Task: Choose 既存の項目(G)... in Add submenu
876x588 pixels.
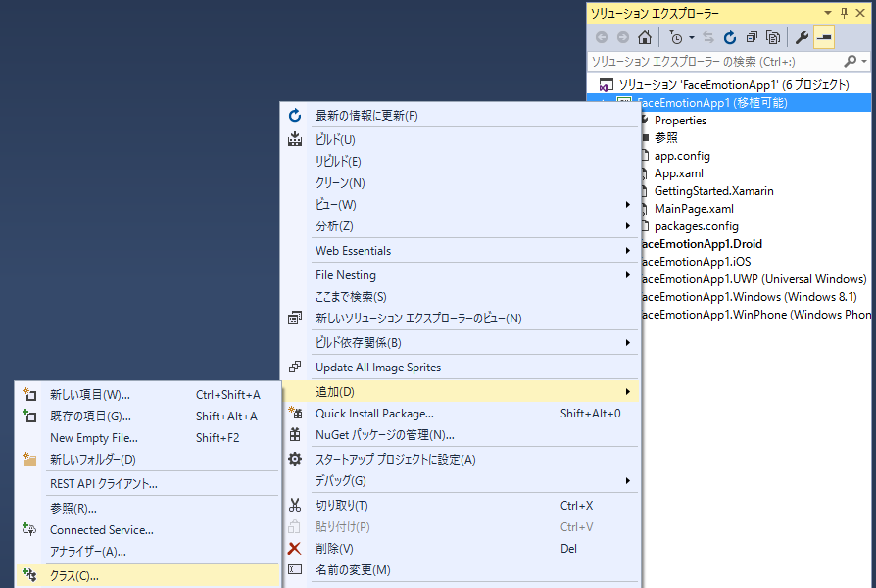Action: [148, 416]
